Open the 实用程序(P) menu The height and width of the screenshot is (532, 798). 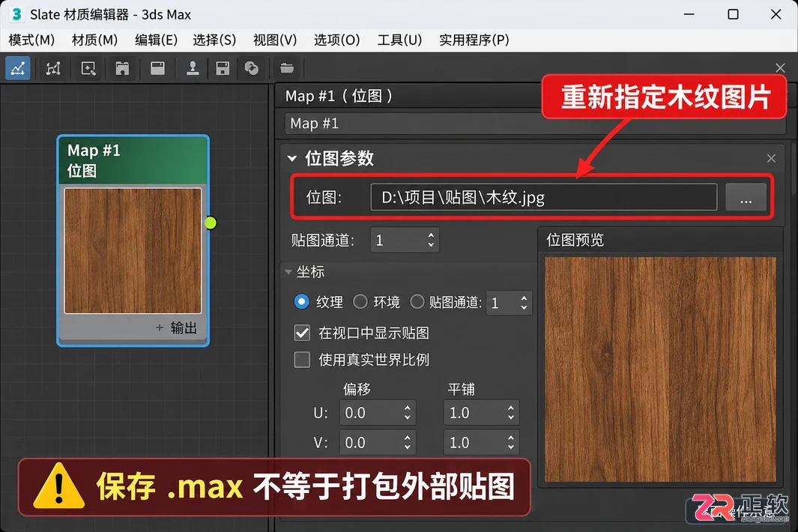[x=474, y=40]
